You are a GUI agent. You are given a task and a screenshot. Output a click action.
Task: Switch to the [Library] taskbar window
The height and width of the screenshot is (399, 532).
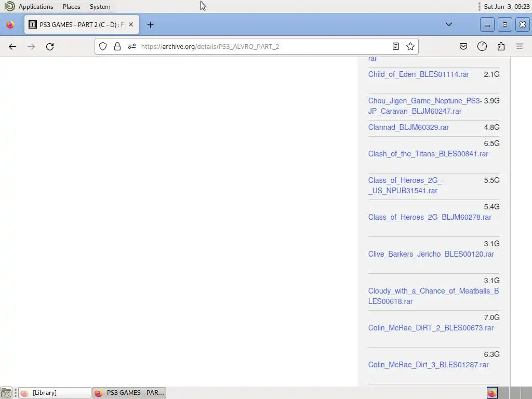pos(55,393)
